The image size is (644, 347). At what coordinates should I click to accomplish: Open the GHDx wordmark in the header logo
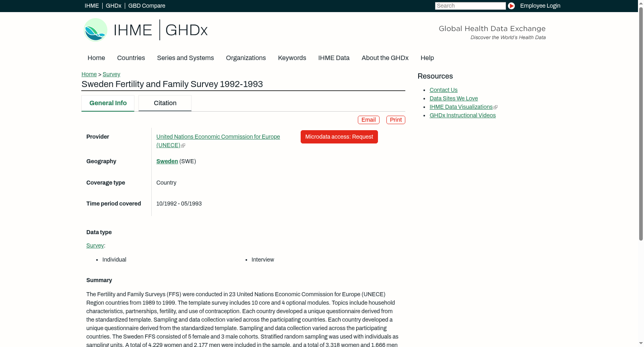pos(186,30)
